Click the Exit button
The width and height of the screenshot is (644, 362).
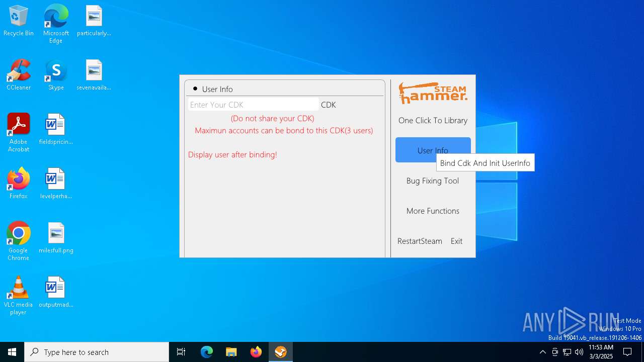[x=456, y=241]
